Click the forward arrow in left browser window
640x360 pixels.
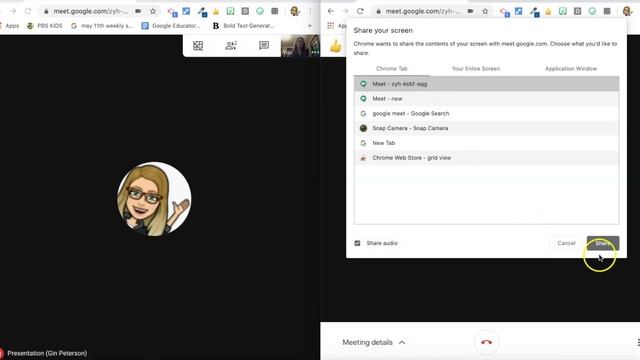(x=13, y=11)
